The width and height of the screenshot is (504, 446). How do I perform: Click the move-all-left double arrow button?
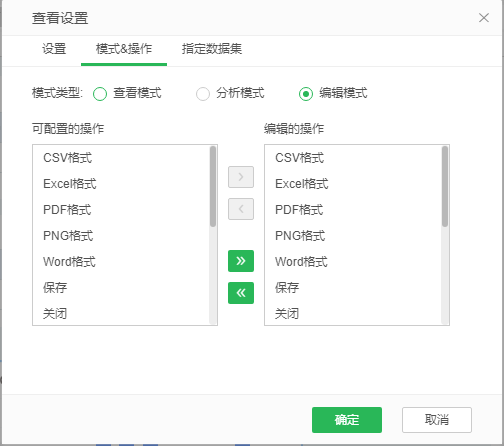point(241,293)
